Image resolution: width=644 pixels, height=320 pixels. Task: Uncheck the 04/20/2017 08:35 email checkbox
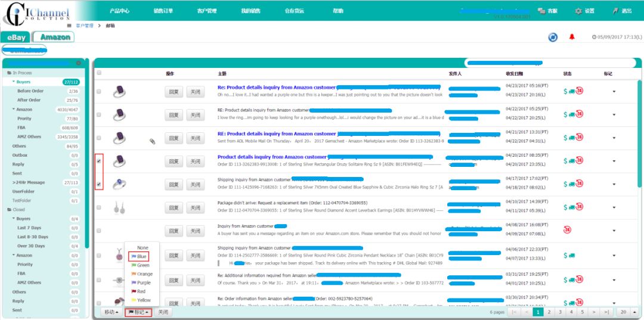[x=98, y=161]
